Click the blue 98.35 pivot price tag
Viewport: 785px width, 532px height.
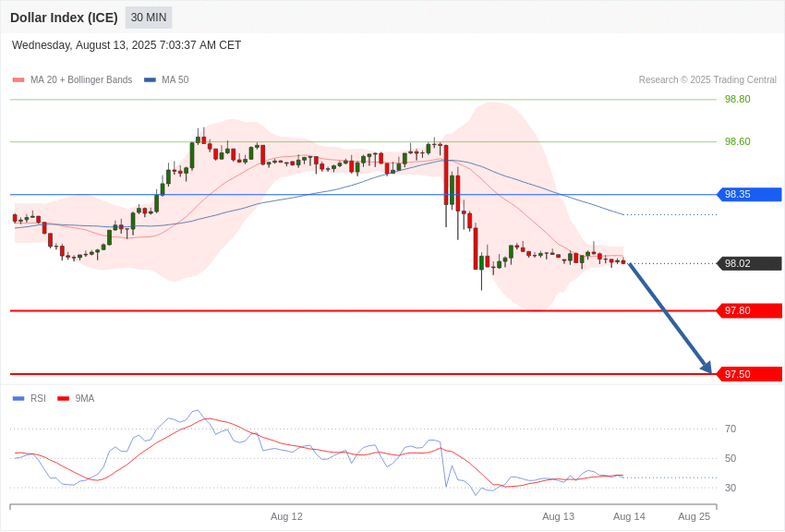(749, 194)
